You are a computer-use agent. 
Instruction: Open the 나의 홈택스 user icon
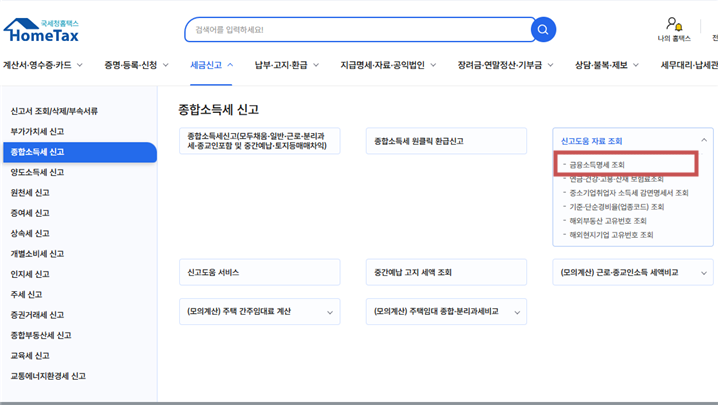pos(673,25)
